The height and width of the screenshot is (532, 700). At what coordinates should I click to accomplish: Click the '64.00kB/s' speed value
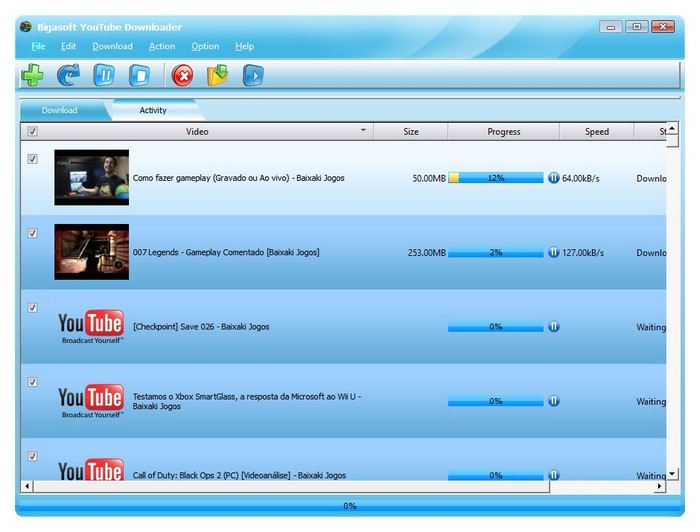[x=581, y=179]
